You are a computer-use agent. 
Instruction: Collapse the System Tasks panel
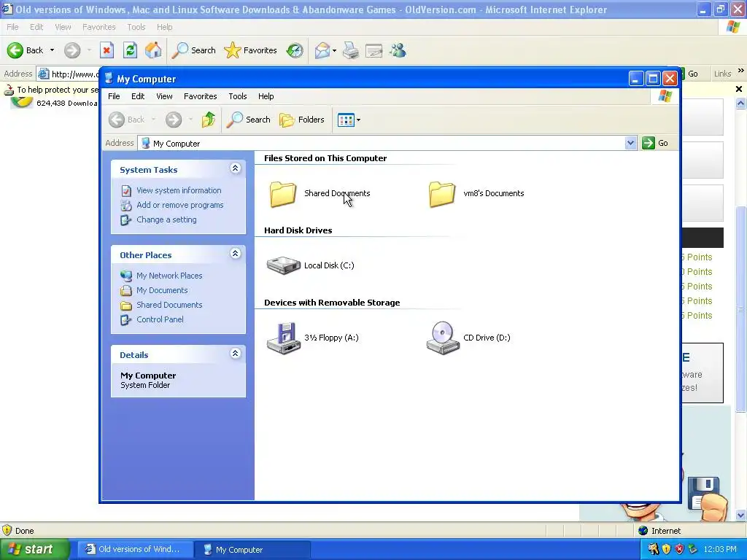(x=236, y=168)
